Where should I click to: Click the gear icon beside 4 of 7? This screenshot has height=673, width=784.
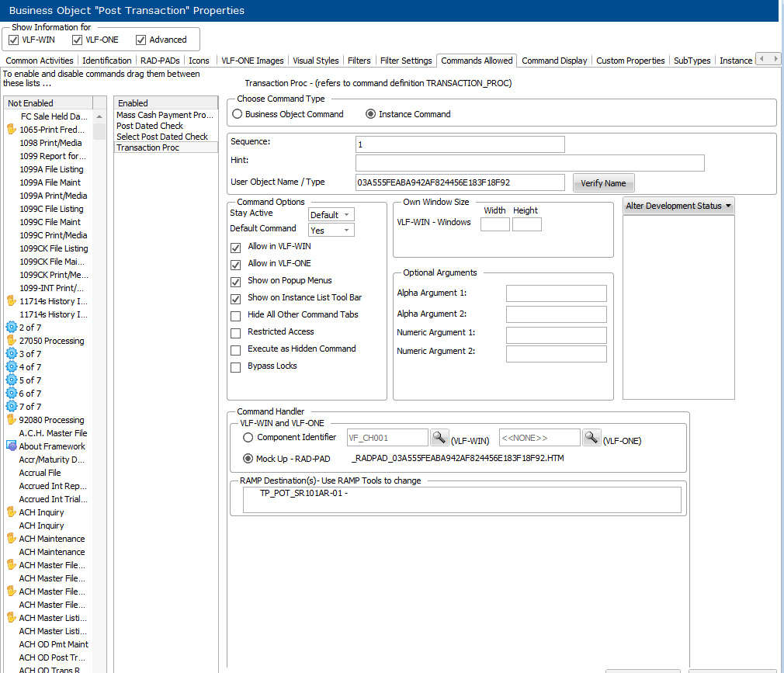(x=12, y=367)
